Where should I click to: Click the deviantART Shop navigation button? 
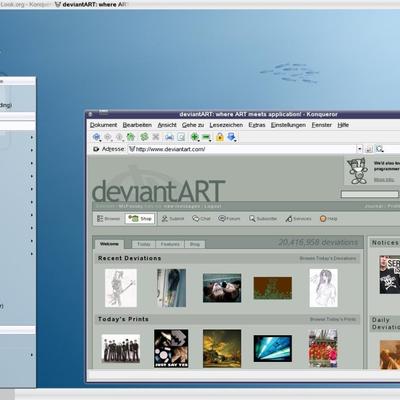coord(140,219)
